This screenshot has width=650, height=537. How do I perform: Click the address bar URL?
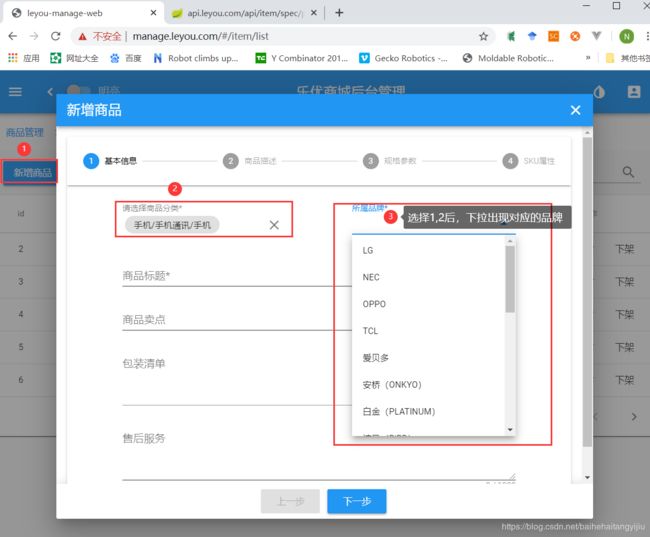pyautogui.click(x=201, y=36)
